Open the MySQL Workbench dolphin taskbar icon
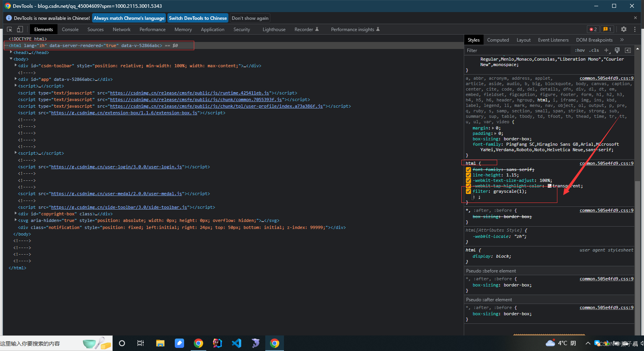Screen dimensions: 644x351 pyautogui.click(x=256, y=343)
